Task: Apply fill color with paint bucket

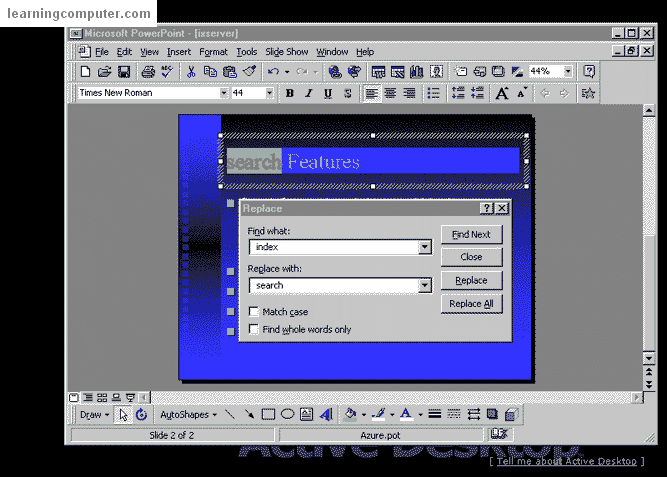Action: 351,414
